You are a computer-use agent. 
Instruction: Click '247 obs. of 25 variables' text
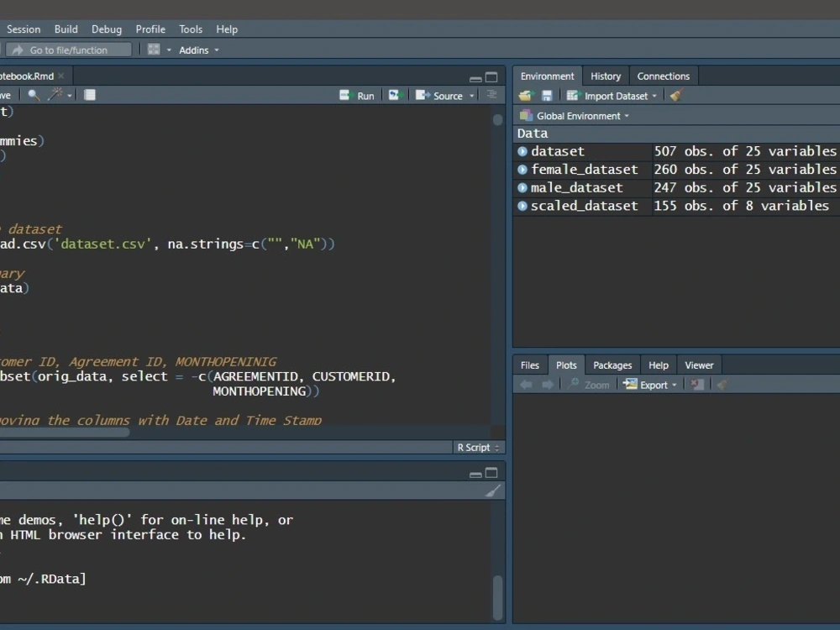tap(744, 188)
